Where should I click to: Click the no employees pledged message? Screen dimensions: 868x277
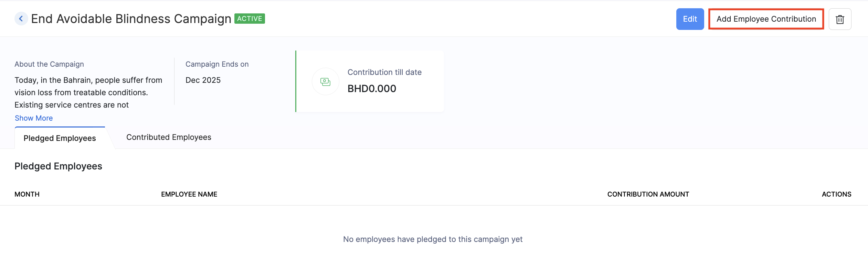tap(433, 239)
